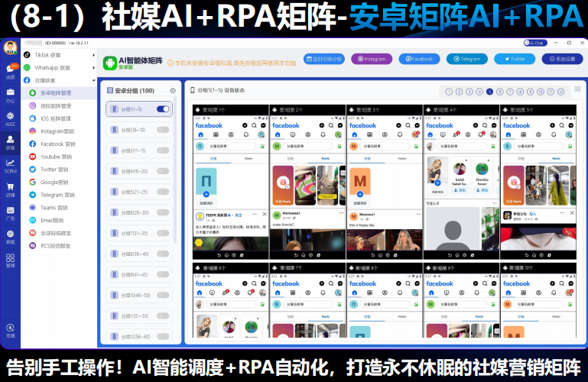Click Facebook search icon in device 第1组第2个
The height and width of the screenshot is (382, 588).
click(331, 125)
